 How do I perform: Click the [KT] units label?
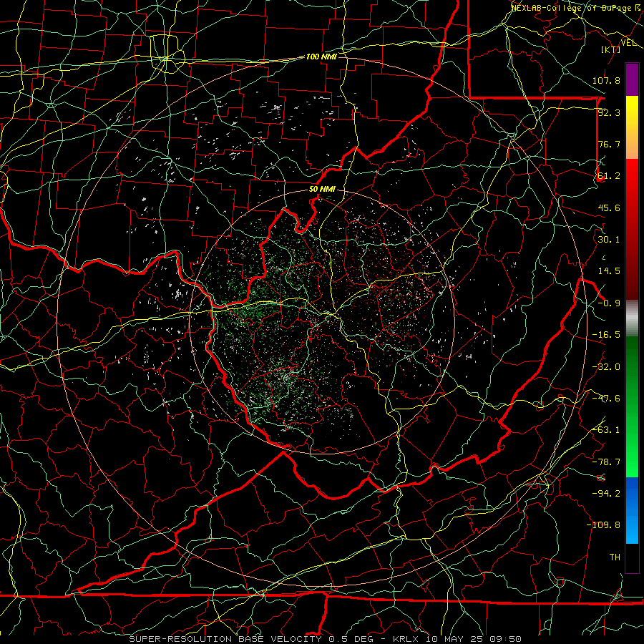[611, 49]
